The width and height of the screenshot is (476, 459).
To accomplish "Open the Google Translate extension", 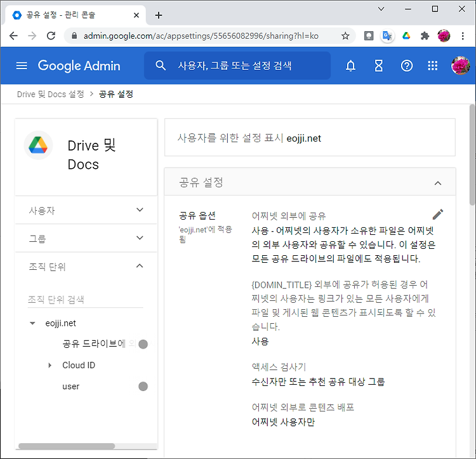I will click(x=387, y=36).
